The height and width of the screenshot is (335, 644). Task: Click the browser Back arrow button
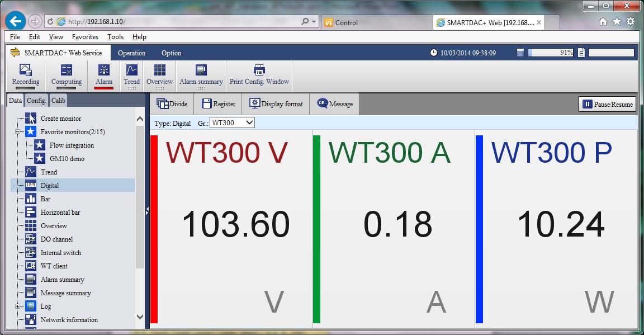tap(16, 21)
